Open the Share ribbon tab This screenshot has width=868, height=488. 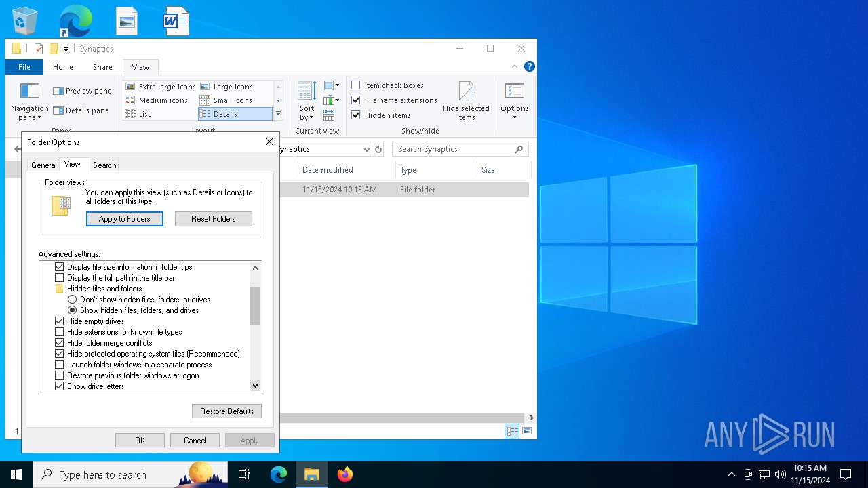102,67
